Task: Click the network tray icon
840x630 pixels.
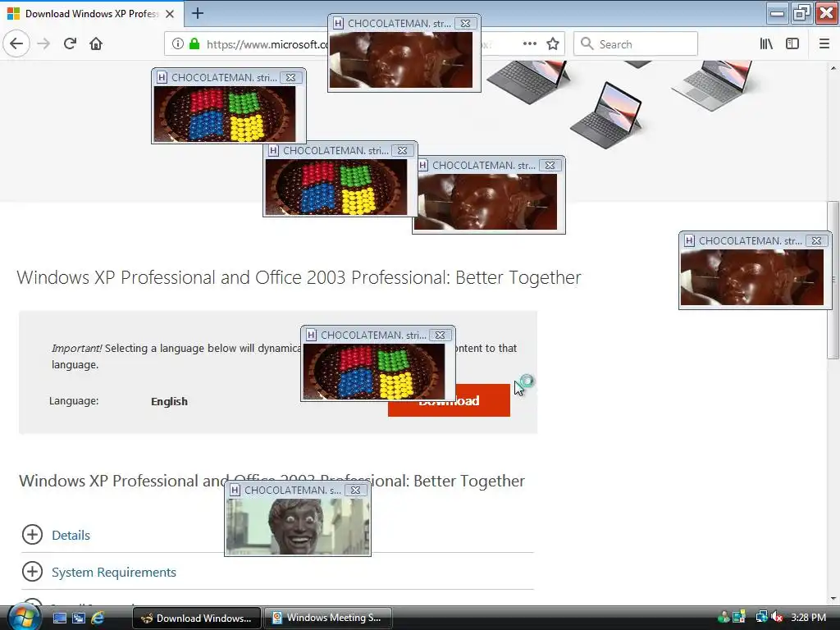Action: [761, 618]
